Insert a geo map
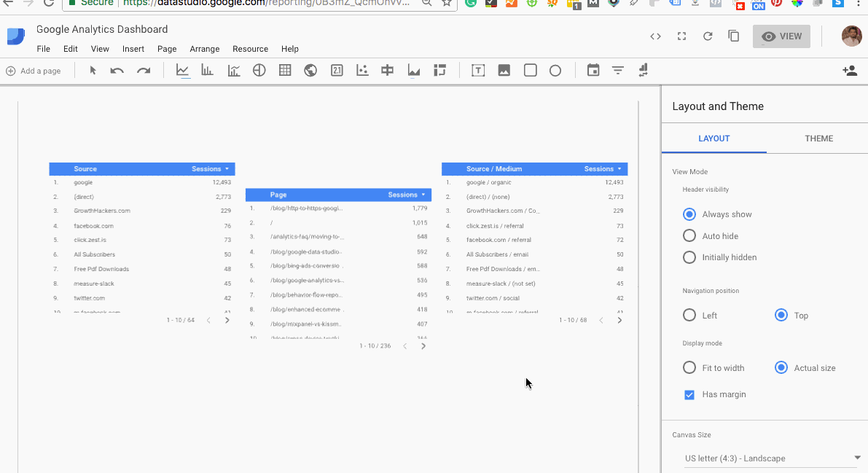Screen dimensions: 868x473 click(310, 70)
